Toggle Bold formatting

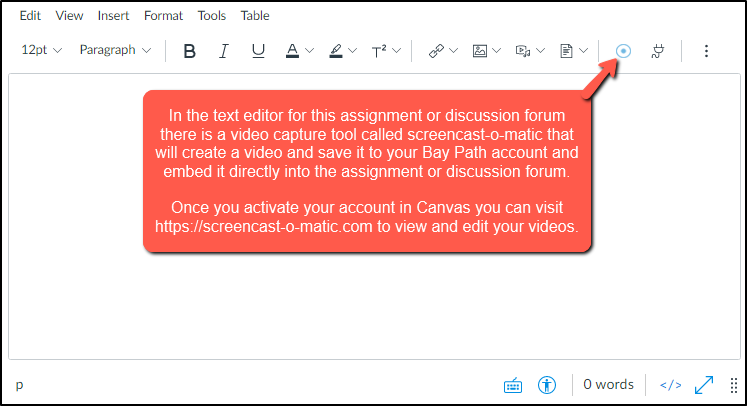[x=190, y=51]
